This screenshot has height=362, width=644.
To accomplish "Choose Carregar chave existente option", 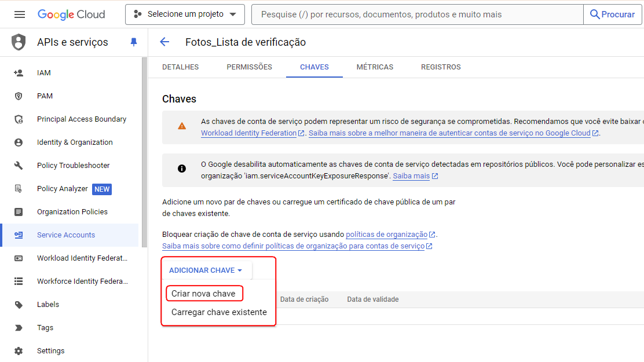I will coord(219,312).
